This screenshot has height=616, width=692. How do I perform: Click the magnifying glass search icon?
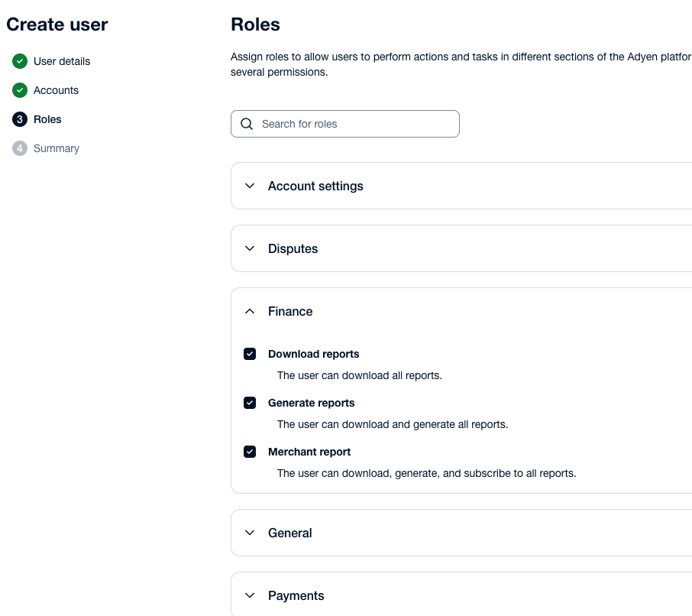(x=247, y=124)
